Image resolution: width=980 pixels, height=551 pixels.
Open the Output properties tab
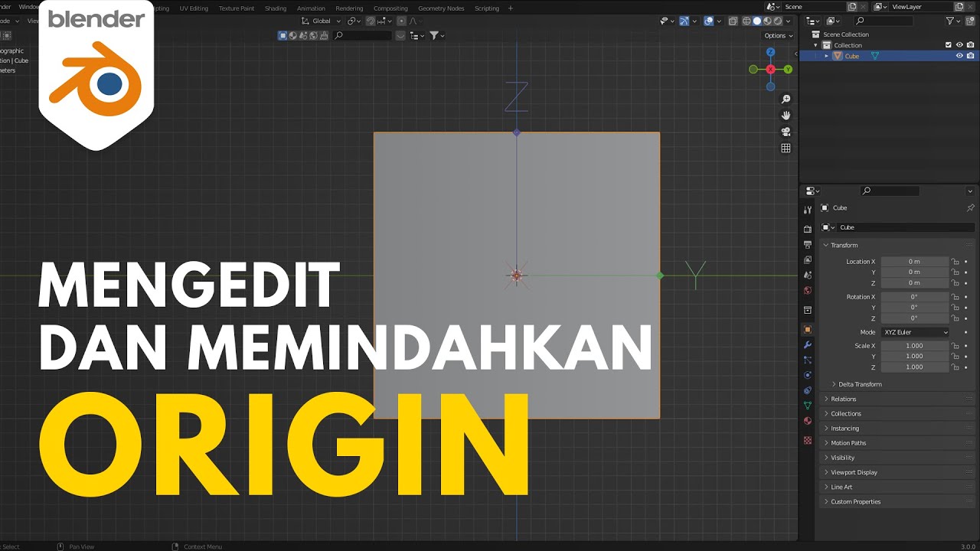click(807, 244)
